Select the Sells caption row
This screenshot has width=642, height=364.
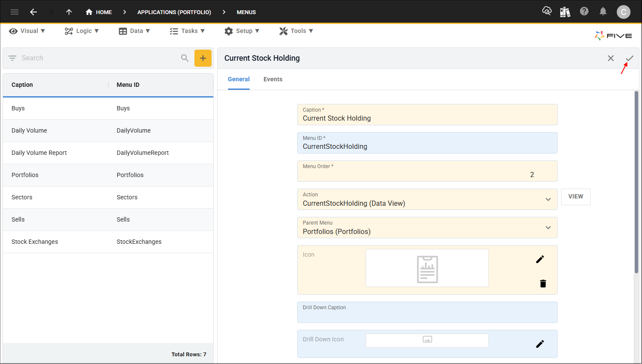108,219
